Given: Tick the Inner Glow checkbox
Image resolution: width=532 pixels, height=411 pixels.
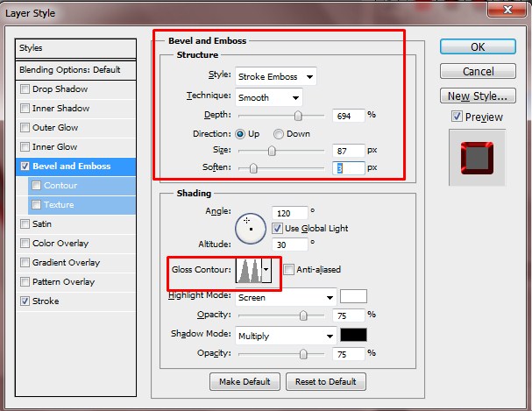Looking at the screenshot, I should pyautogui.click(x=25, y=147).
